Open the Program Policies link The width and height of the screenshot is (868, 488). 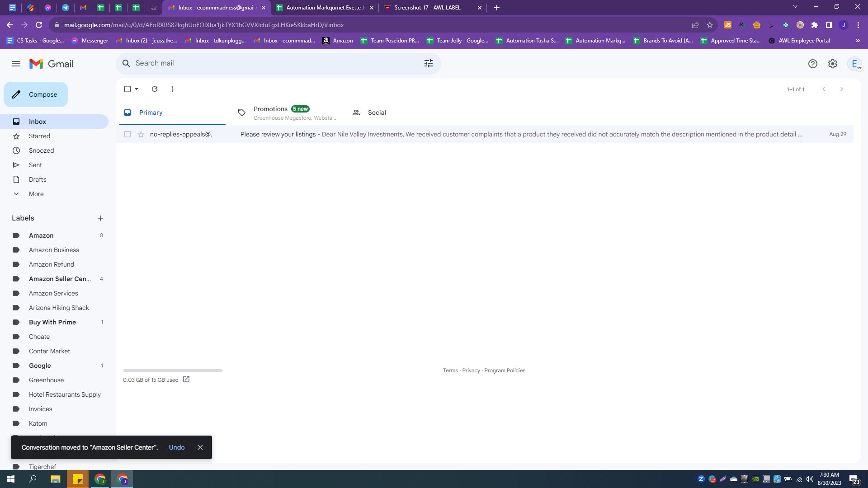[x=505, y=371]
